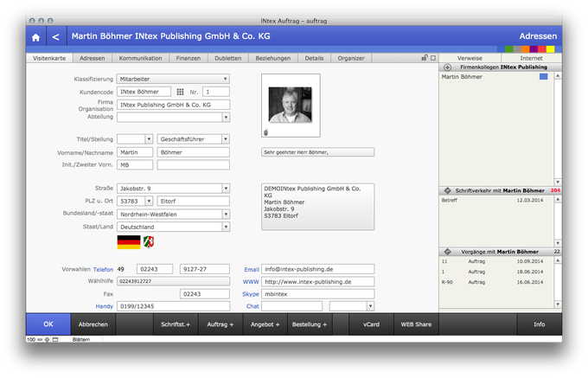
Task: Click blue marker next to Martin Böhmer
Action: (x=543, y=76)
